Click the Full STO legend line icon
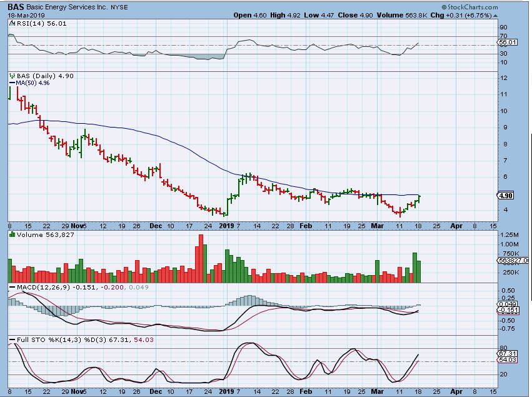This screenshot has height=397, width=532. click(12, 339)
